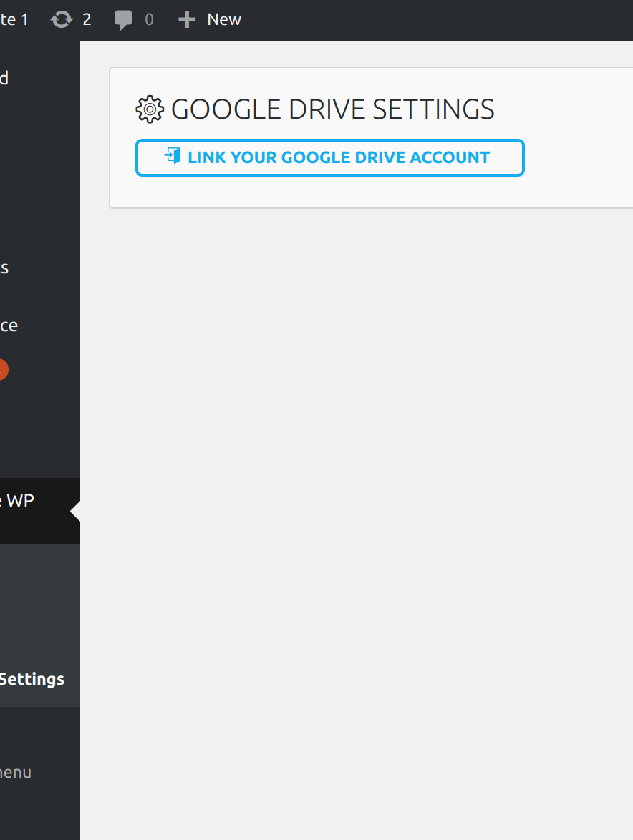Click the Google Drive Settings heading

(x=332, y=109)
